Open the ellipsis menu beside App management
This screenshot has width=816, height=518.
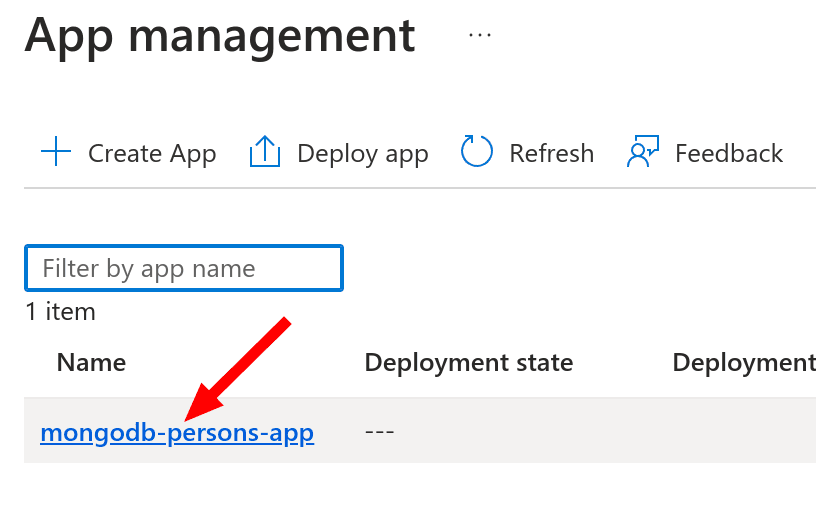pos(480,35)
